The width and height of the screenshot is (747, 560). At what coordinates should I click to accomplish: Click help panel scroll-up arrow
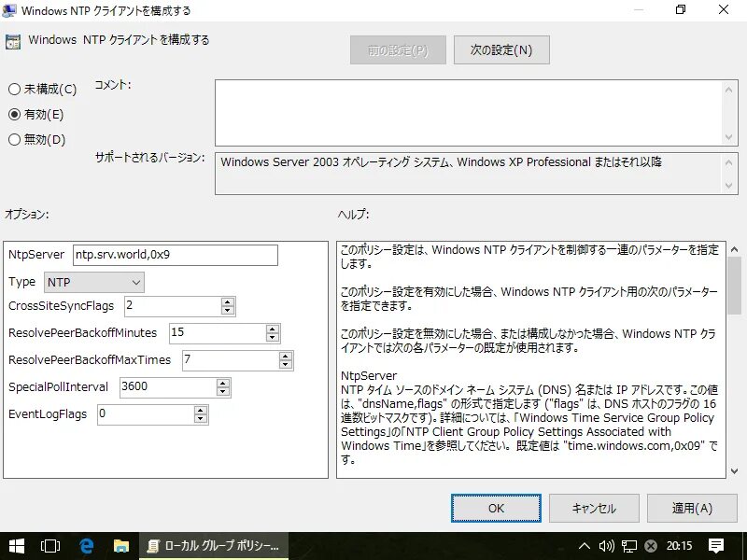tap(734, 249)
